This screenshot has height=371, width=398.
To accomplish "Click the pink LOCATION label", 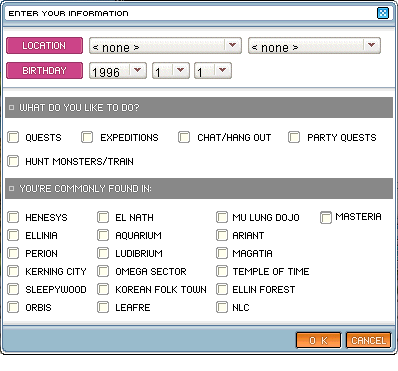I will tap(44, 46).
